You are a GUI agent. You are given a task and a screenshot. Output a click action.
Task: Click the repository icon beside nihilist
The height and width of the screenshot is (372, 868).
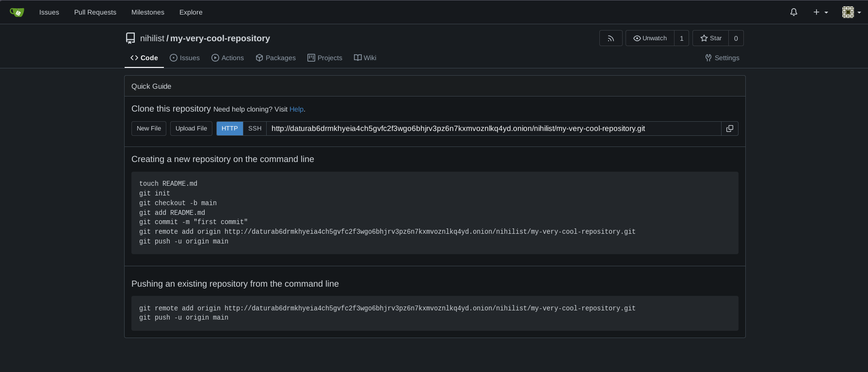130,38
